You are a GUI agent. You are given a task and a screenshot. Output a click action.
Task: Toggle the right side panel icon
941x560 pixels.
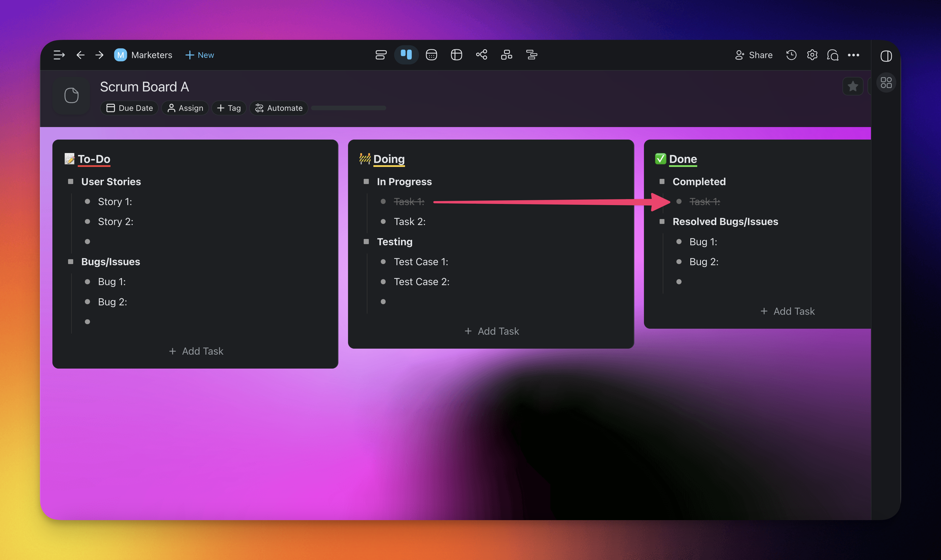click(x=886, y=56)
